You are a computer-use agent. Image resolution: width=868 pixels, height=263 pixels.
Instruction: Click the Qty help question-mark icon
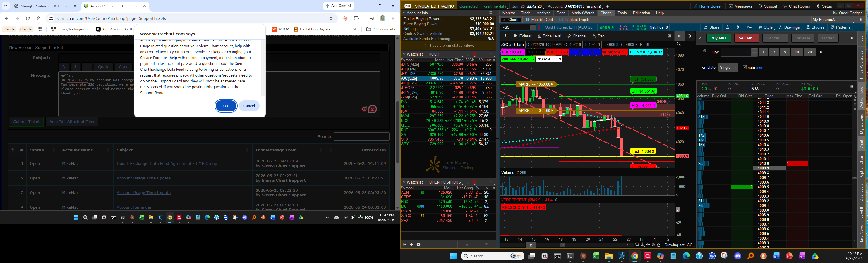tap(705, 51)
